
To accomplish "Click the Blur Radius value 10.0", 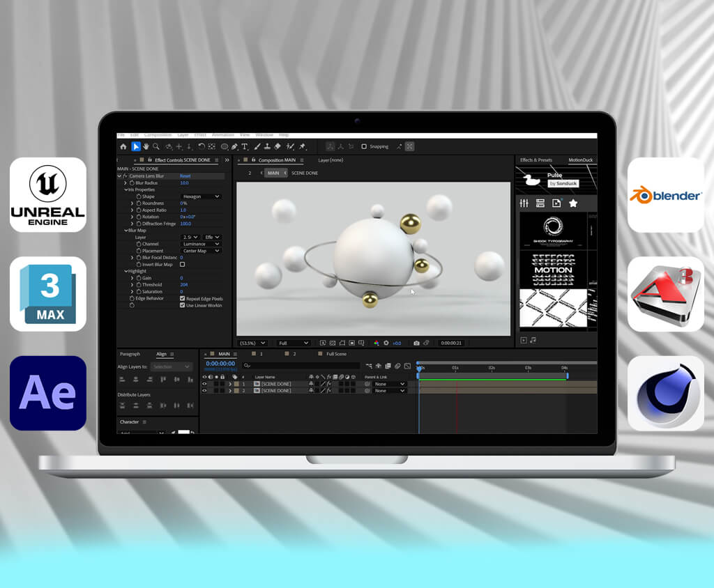I will click(184, 183).
